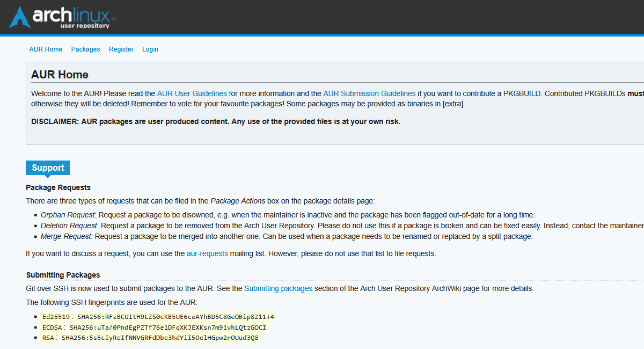The width and height of the screenshot is (644, 349).
Task: Select the ECDSA key label
Action: (x=51, y=328)
